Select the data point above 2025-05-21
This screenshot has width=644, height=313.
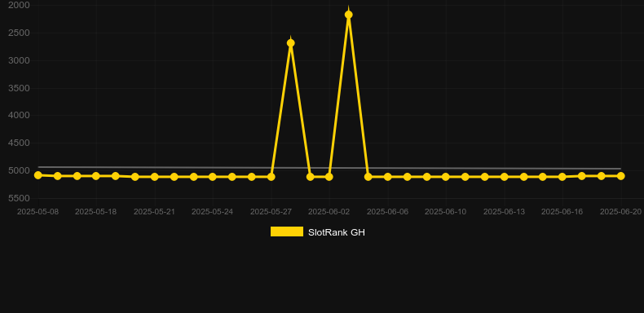[x=155, y=177]
